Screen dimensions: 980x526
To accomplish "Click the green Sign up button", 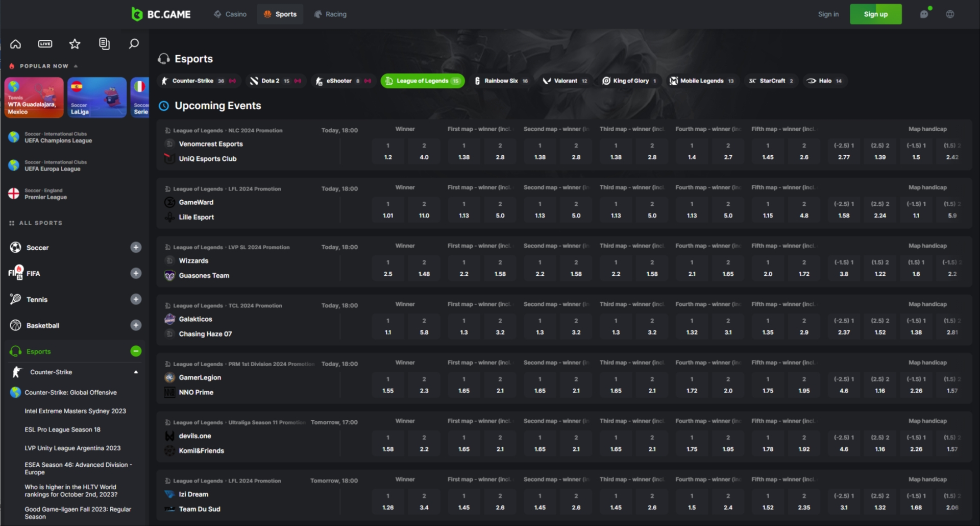I will (875, 14).
